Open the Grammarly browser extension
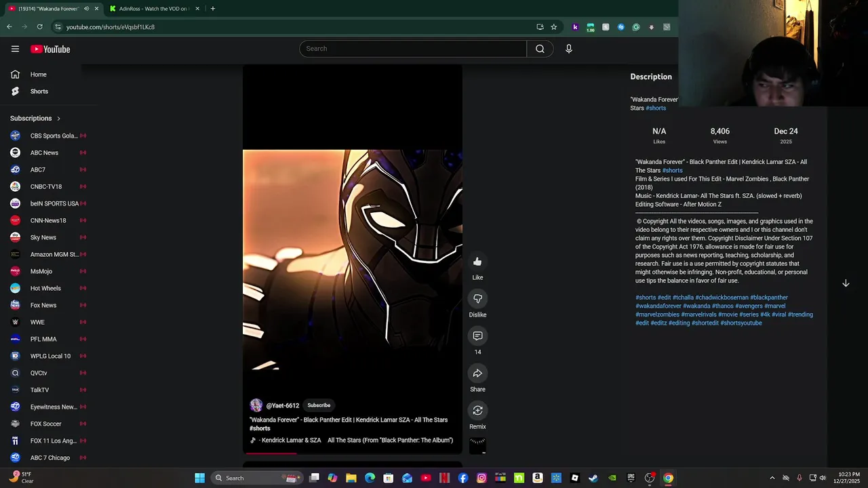 [x=636, y=27]
